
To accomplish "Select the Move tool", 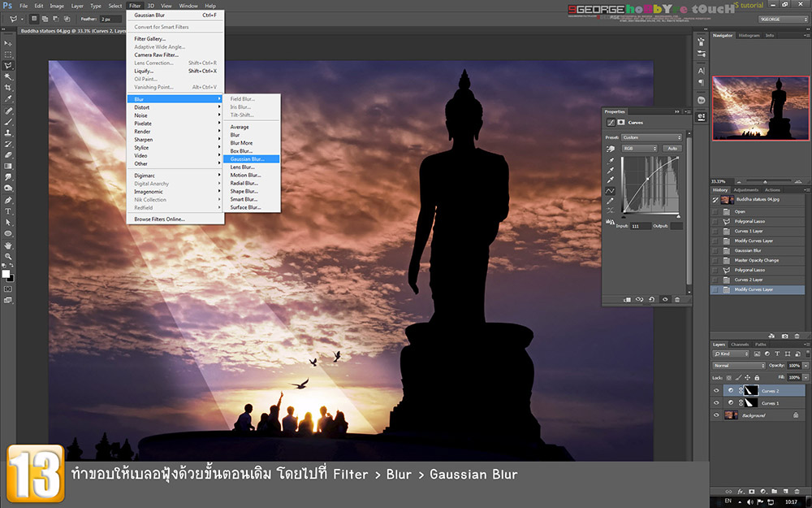I will [x=8, y=43].
